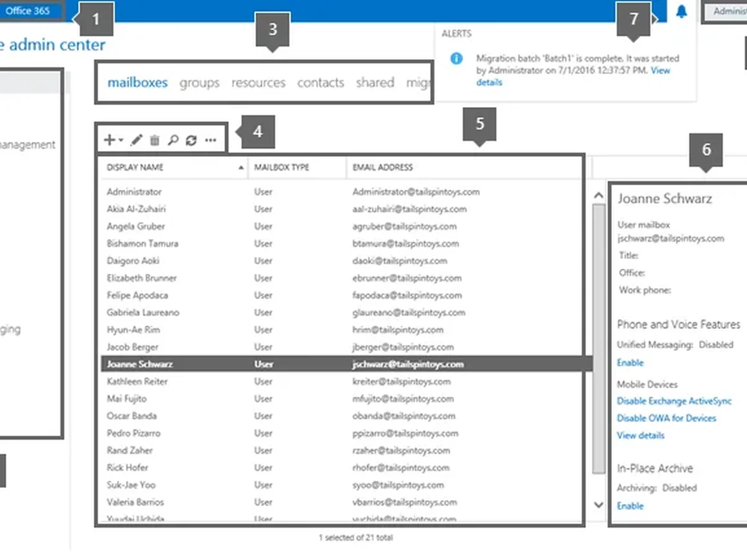Expand dropdown arrow beside the plus icon
Image resolution: width=747 pixels, height=560 pixels.
tap(121, 141)
